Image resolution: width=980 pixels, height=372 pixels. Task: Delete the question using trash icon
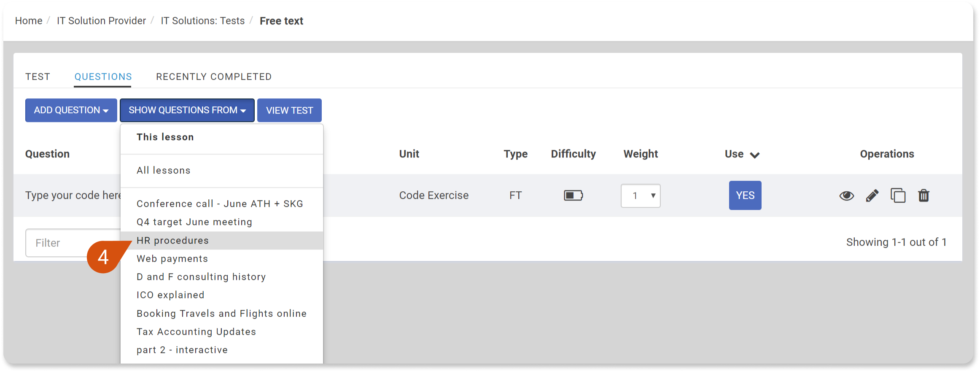pyautogui.click(x=923, y=196)
